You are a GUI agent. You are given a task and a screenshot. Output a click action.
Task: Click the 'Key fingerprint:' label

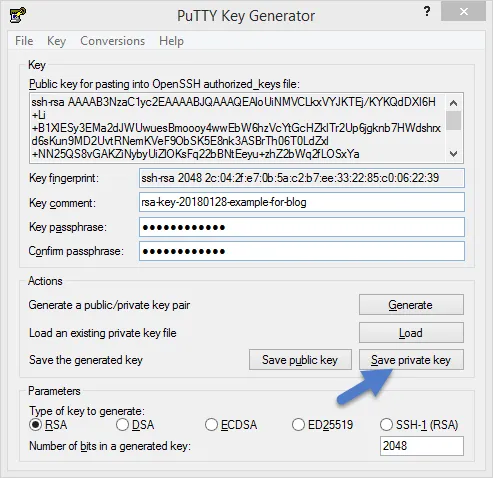(64, 178)
